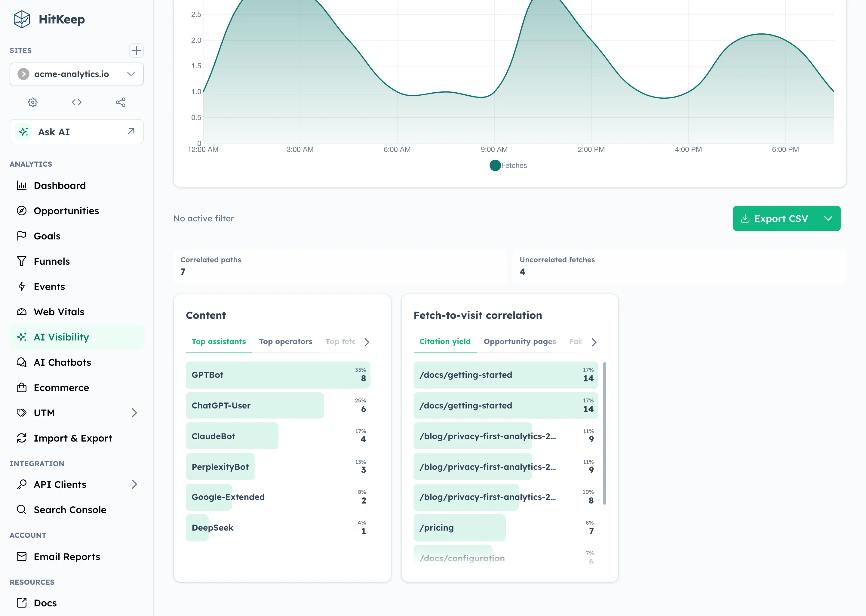The width and height of the screenshot is (866, 616).
Task: Expand the API Clients submenu chevron
Action: pyautogui.click(x=134, y=484)
